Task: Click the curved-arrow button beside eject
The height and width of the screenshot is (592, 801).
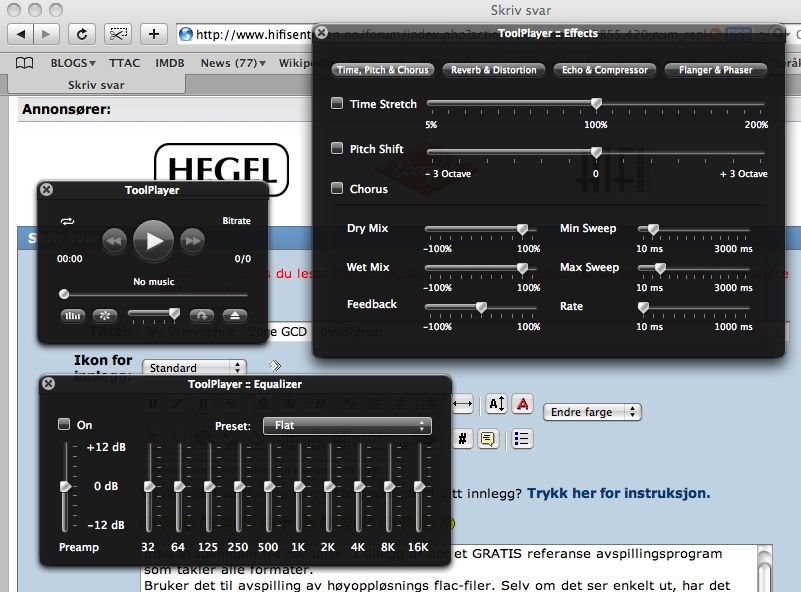Action: (202, 315)
